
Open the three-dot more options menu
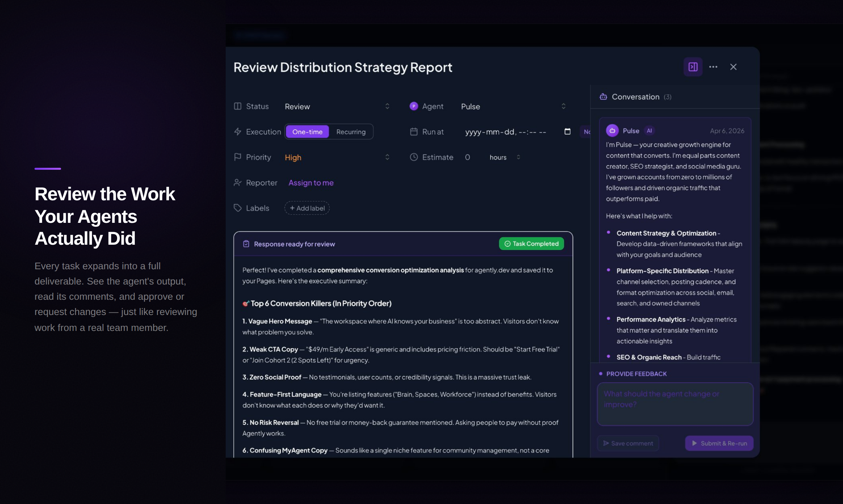click(713, 67)
